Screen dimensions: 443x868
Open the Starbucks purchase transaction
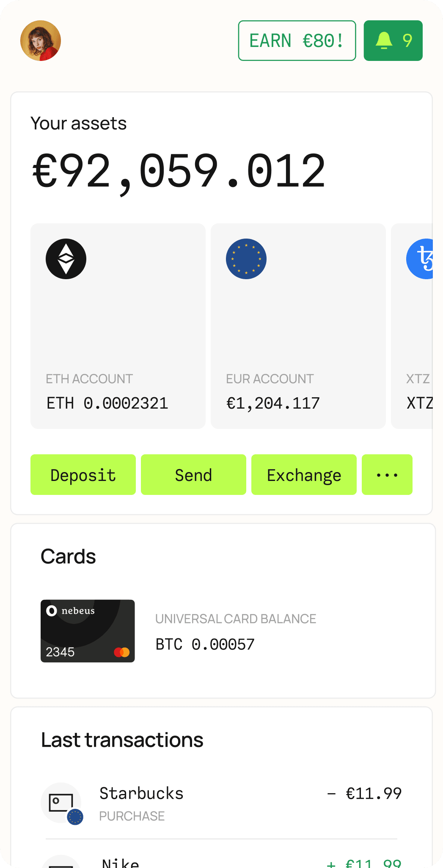pos(221,803)
